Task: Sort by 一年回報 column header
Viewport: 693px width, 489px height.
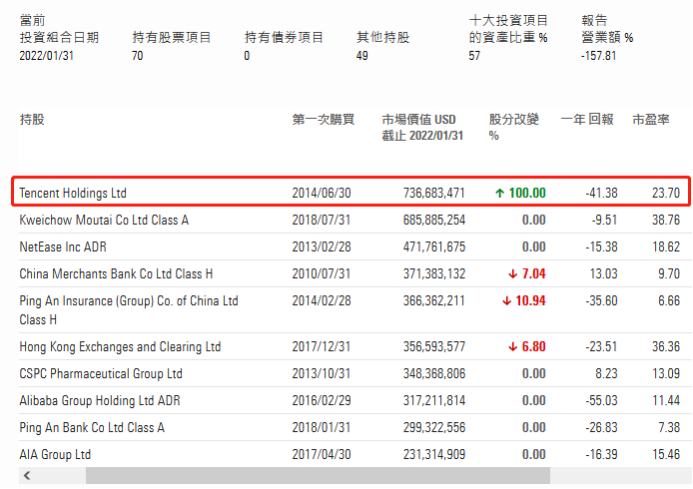Action: pyautogui.click(x=587, y=120)
